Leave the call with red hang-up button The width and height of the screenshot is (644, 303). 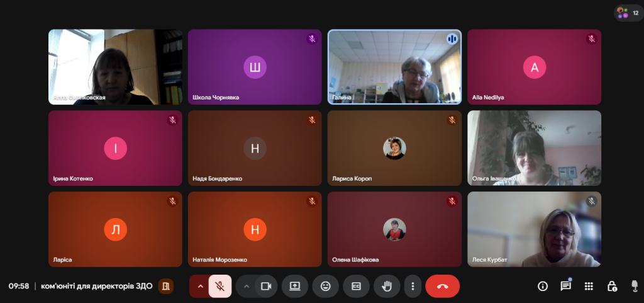point(442,286)
